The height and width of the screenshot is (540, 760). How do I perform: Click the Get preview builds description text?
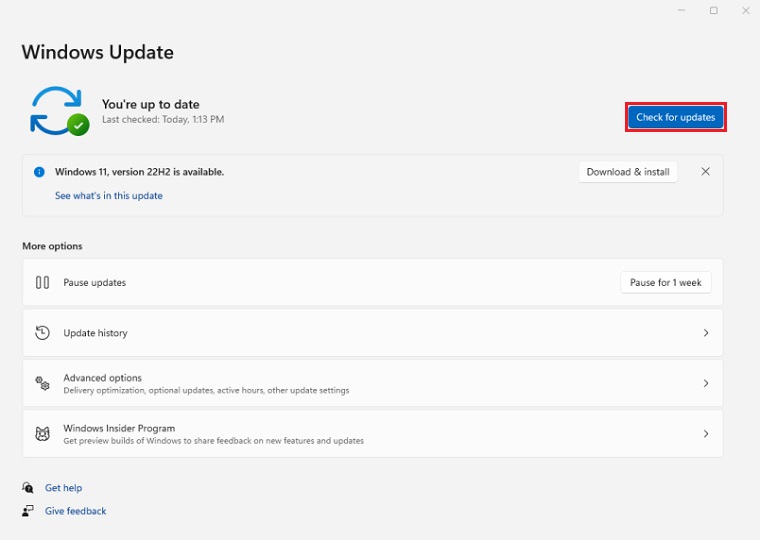click(214, 441)
